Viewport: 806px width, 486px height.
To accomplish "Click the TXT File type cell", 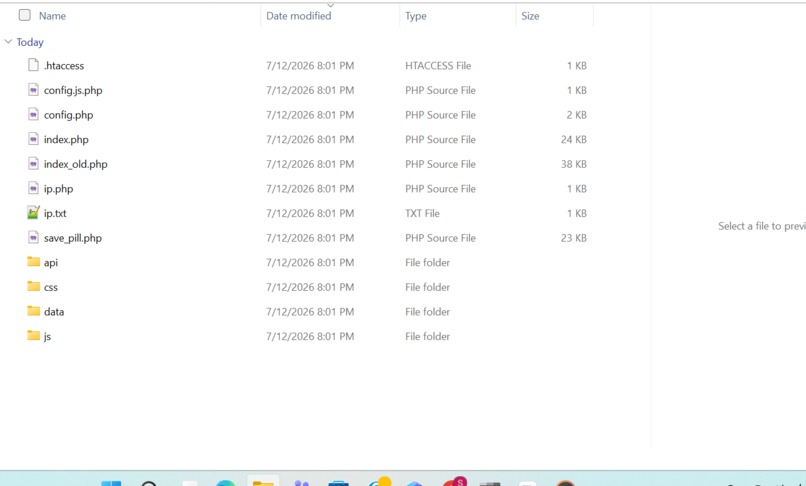I will click(x=422, y=213).
